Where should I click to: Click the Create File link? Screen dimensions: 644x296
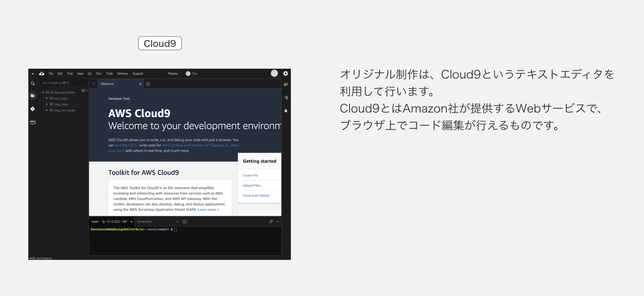click(250, 176)
